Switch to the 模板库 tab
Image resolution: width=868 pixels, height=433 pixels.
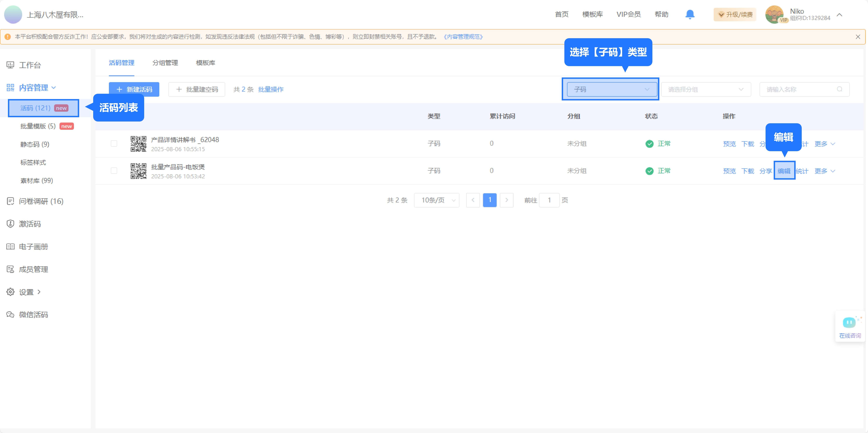click(x=206, y=63)
